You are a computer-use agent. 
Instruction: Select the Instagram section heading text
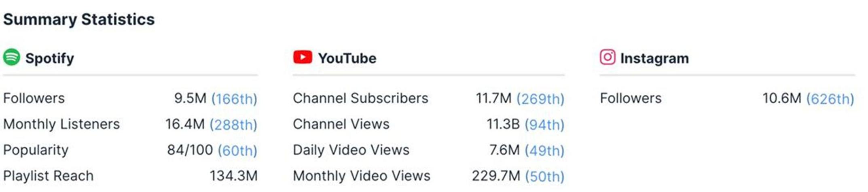654,58
